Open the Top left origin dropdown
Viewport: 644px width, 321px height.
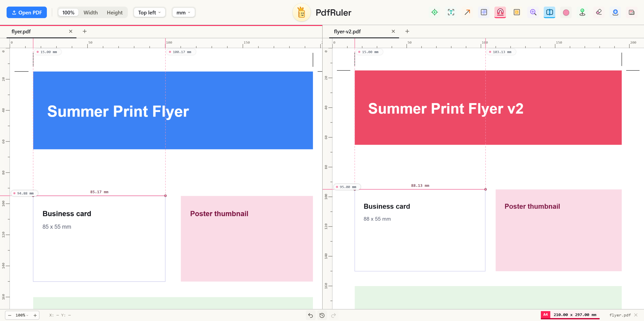149,13
